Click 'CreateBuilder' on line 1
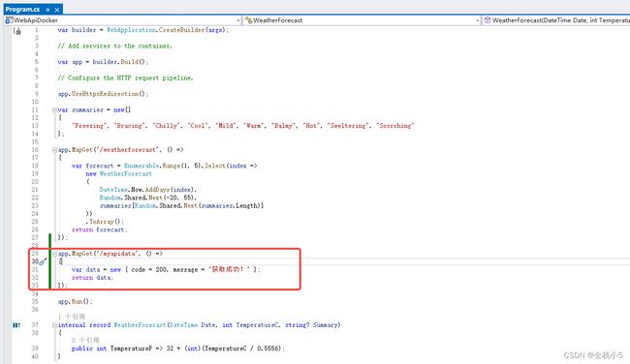 [181, 30]
